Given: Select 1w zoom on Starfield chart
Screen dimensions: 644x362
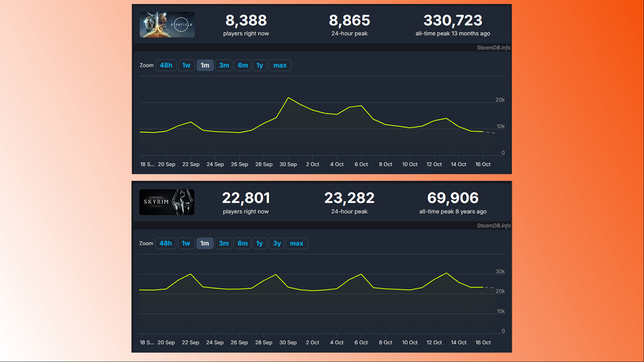Looking at the screenshot, I should [x=186, y=65].
